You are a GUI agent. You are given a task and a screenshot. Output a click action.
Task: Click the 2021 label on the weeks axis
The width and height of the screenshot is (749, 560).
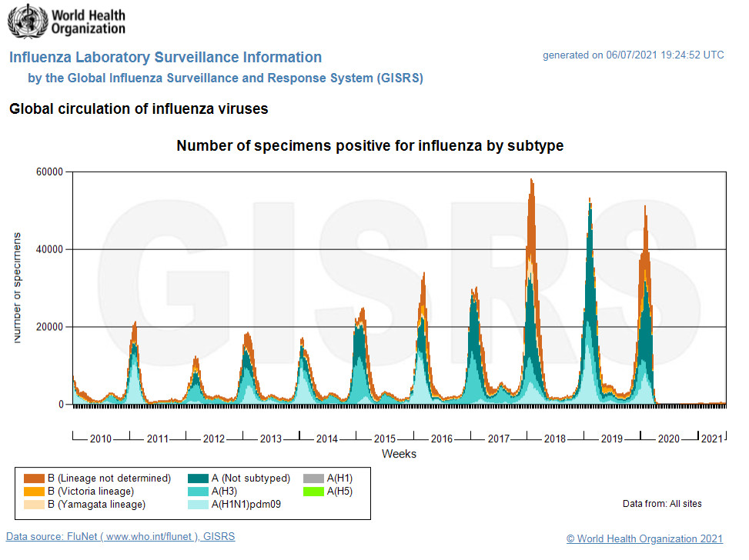712,439
